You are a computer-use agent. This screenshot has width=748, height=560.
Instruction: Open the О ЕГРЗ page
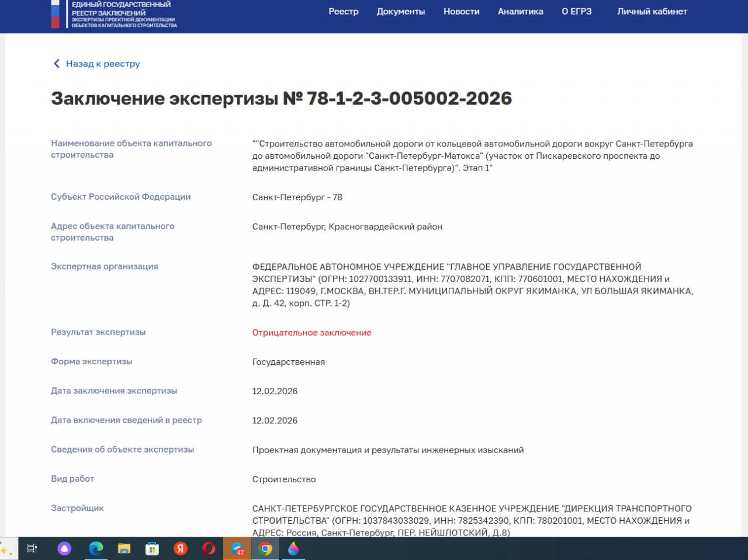[x=577, y=12]
